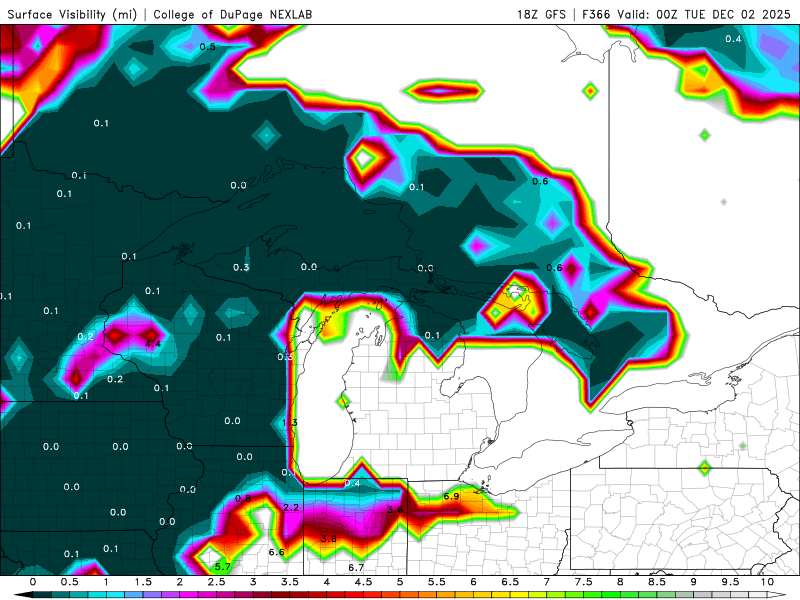The image size is (800, 600).
Task: Click the "F366" forecast hour text
Action: (596, 14)
